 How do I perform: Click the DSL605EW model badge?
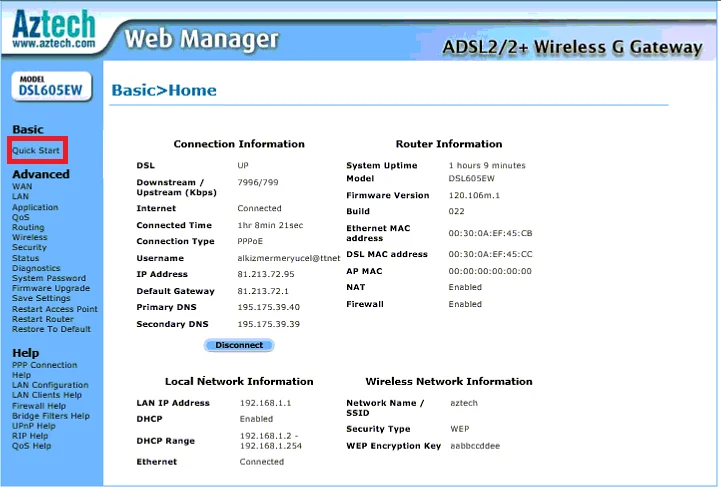pyautogui.click(x=51, y=87)
